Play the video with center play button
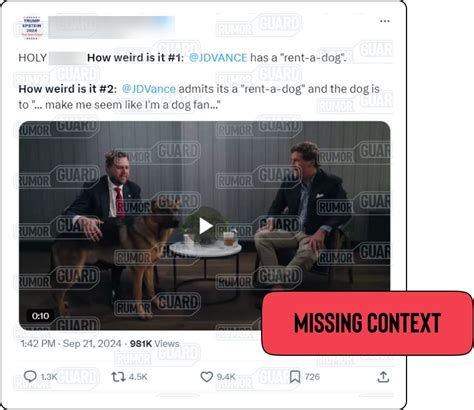This screenshot has width=474, height=410. (x=206, y=226)
